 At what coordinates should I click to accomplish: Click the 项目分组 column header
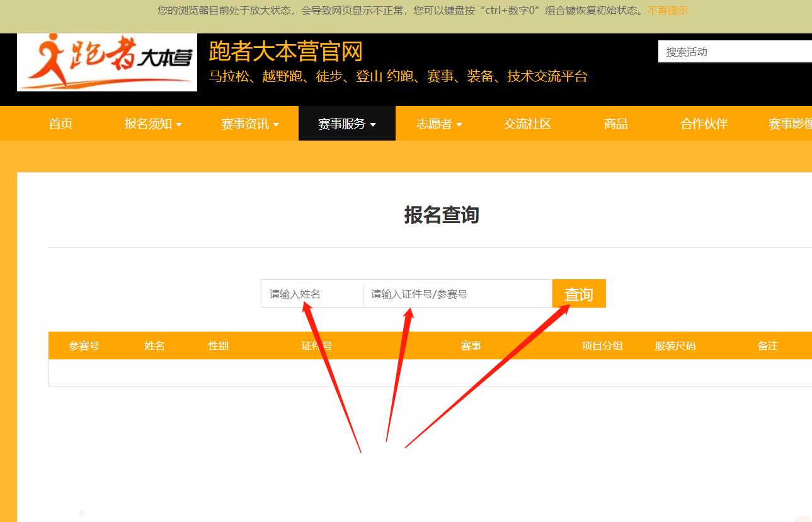pyautogui.click(x=602, y=345)
